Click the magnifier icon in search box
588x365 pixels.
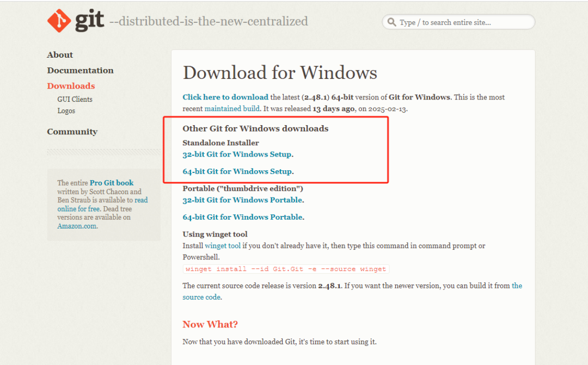point(391,22)
